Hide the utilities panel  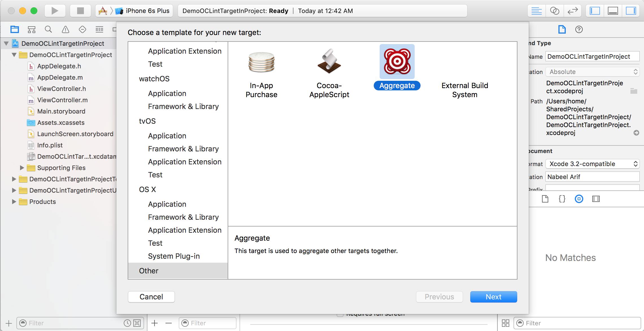point(631,10)
